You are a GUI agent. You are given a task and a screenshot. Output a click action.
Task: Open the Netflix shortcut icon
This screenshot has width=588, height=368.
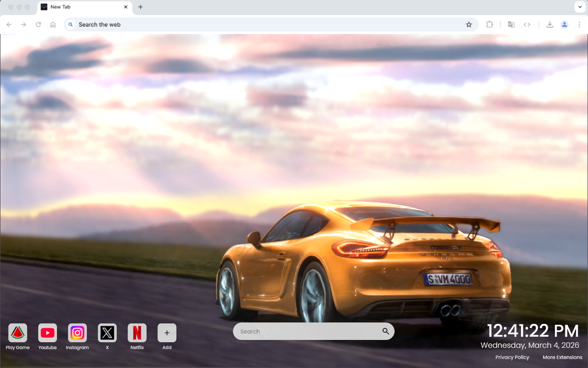click(137, 333)
